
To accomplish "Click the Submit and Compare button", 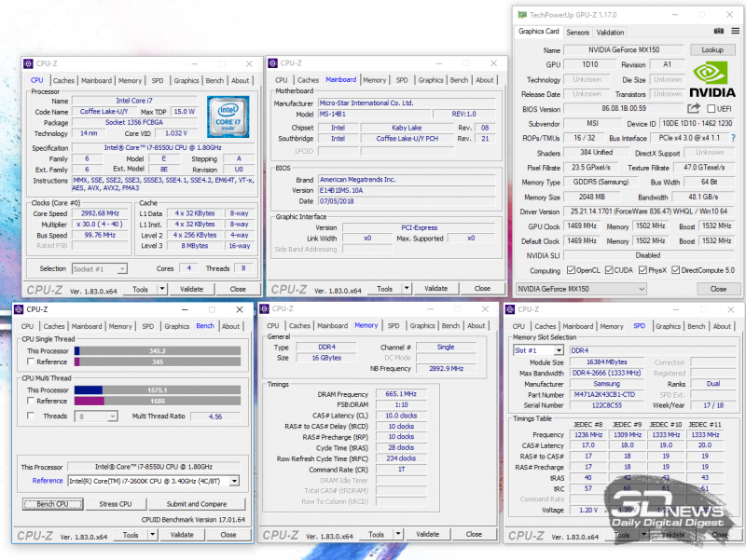I will [x=197, y=504].
